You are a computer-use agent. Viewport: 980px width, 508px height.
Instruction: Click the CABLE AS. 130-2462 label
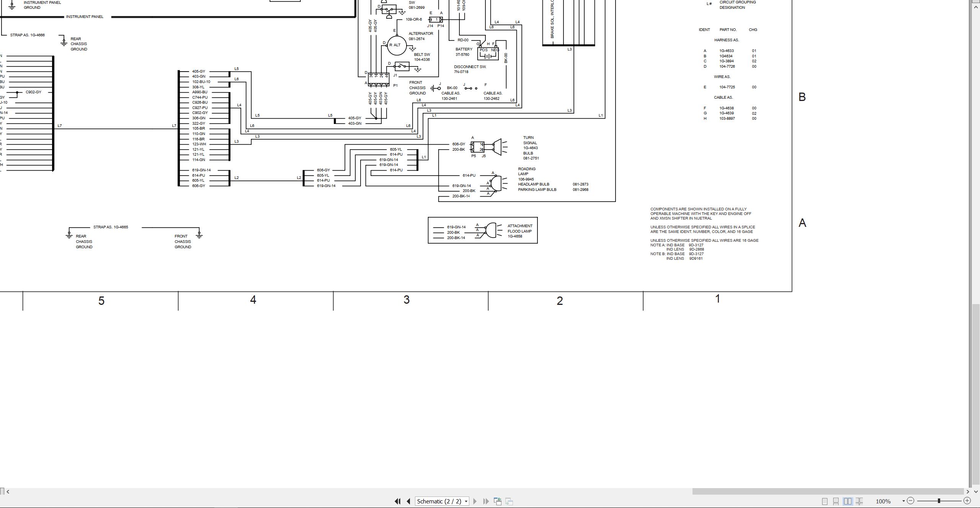[493, 96]
